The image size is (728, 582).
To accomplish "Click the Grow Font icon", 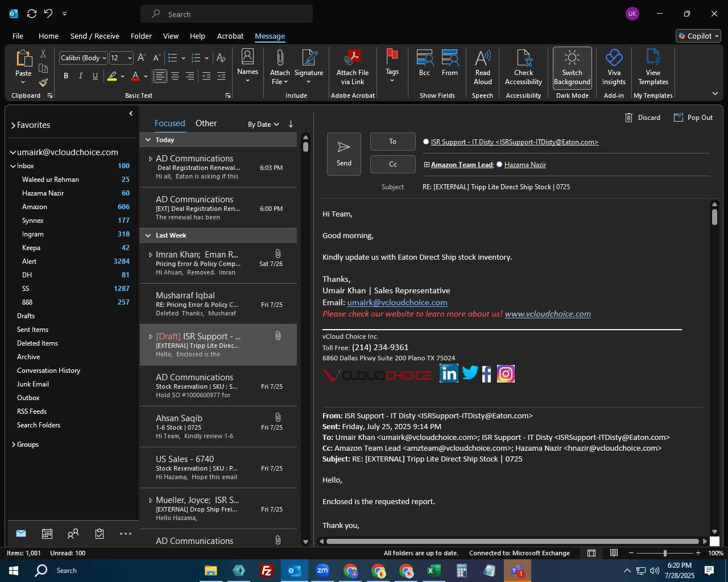I will coord(142,57).
